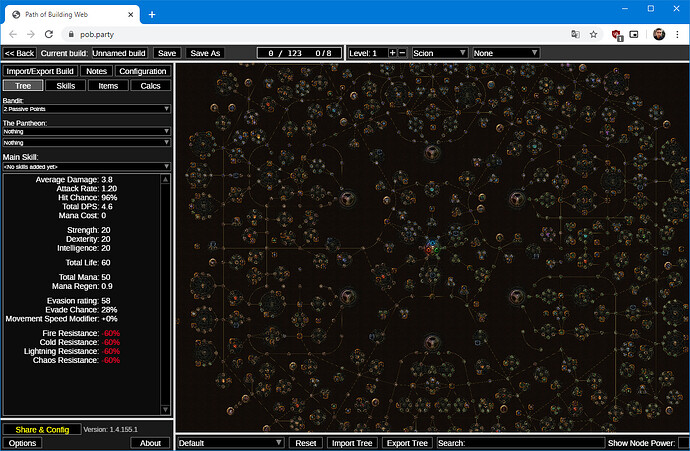Reset the passive tree
The image size is (690, 451).
tap(306, 443)
